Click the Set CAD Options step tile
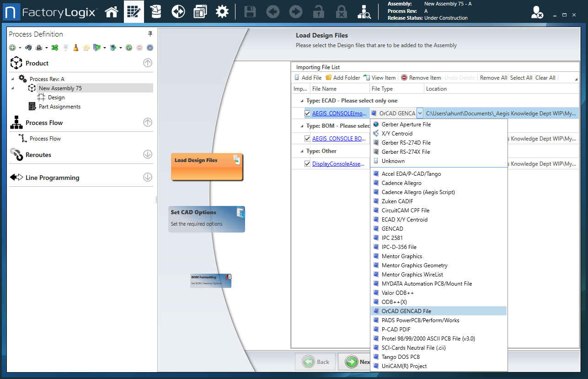The height and width of the screenshot is (379, 588). pyautogui.click(x=207, y=219)
